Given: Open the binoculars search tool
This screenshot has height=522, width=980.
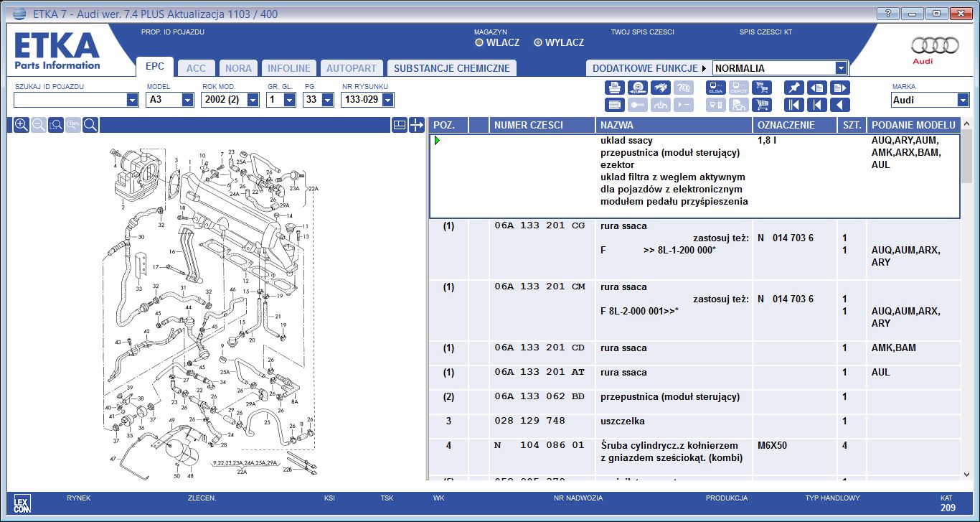Looking at the screenshot, I should pos(661,88).
